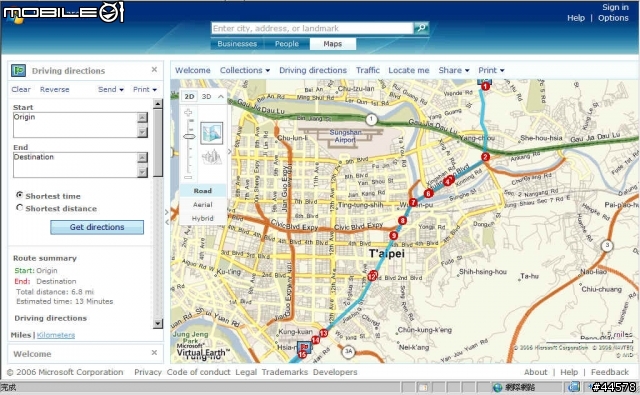Open the Collections dropdown
This screenshot has height=395, width=640.
point(245,70)
